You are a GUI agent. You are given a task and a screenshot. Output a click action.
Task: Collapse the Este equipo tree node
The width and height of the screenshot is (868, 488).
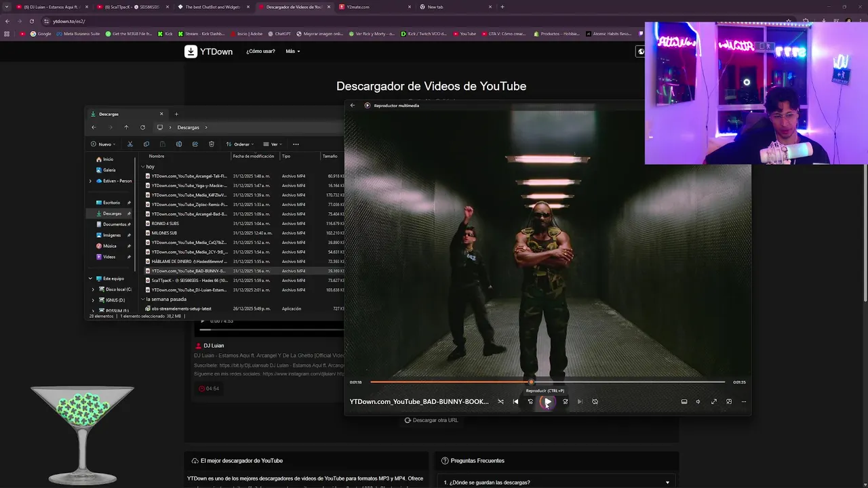90,279
